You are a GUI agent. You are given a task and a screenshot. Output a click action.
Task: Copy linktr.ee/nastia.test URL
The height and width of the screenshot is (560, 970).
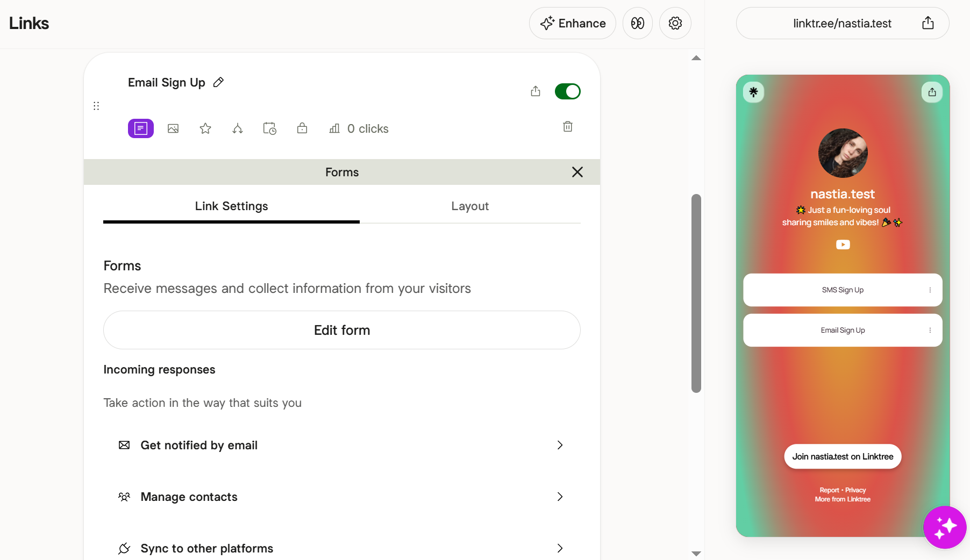842,24
